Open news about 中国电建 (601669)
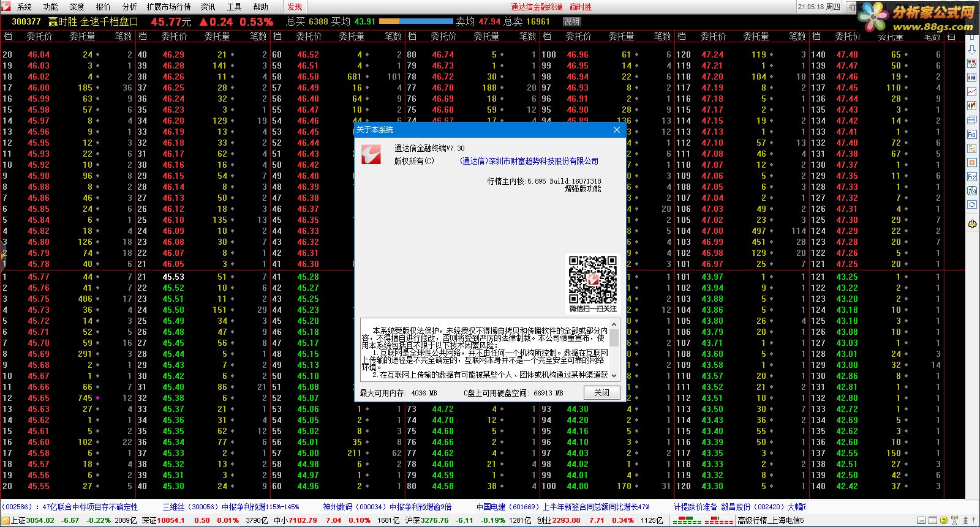 click(563, 507)
